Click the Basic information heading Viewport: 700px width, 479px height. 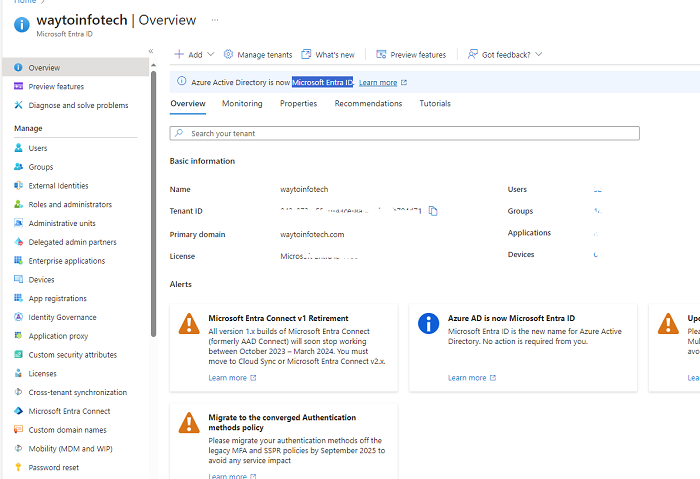[202, 161]
